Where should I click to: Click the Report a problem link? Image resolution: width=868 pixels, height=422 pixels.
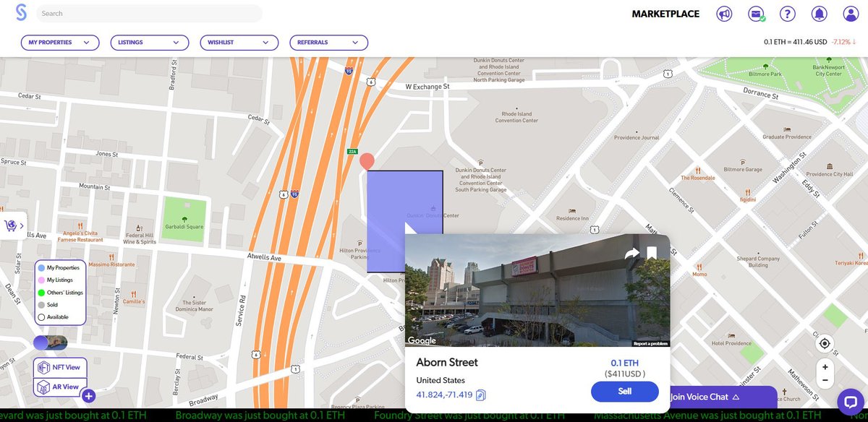point(650,343)
